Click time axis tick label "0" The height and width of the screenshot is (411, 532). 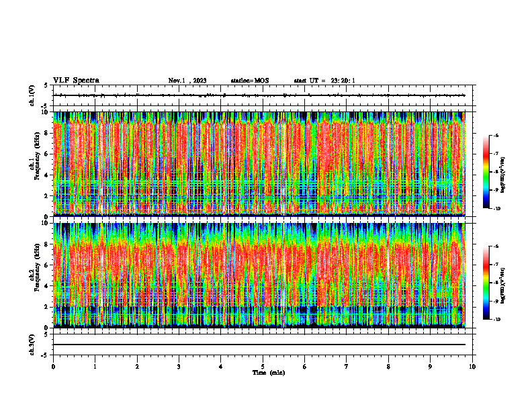(53, 367)
